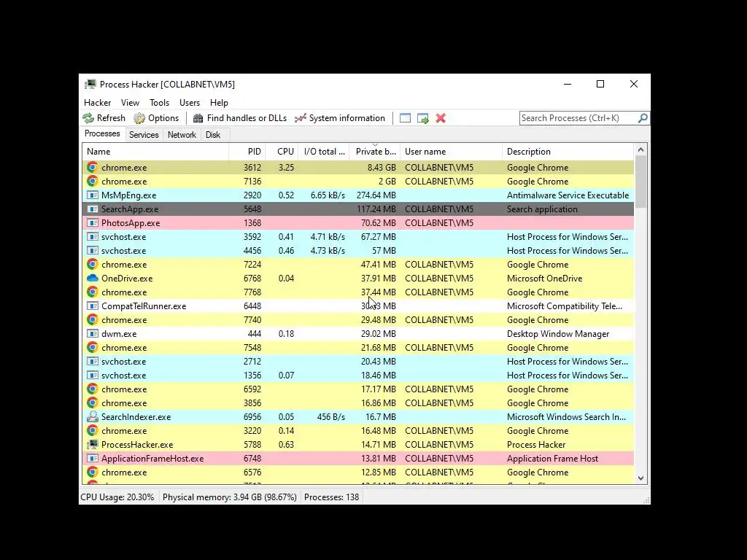Click svchost.exe icon, PID 2712
Viewport: 747px width, 560px height.
[x=93, y=362]
